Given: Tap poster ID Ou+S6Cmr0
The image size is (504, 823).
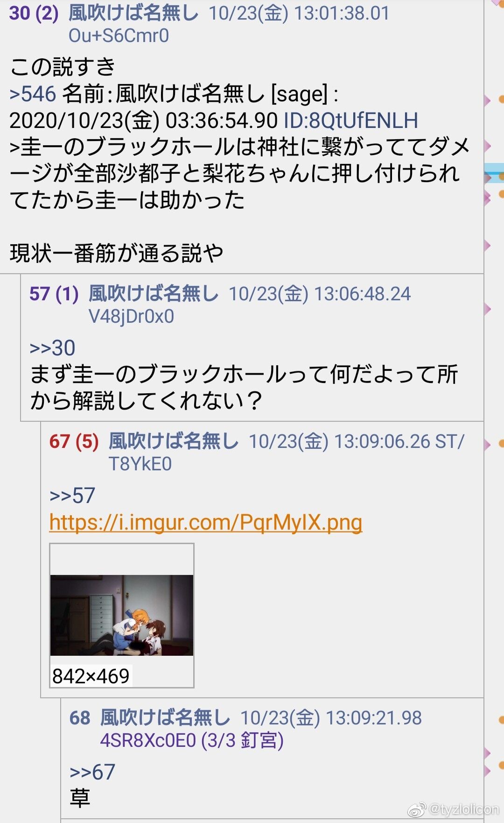Looking at the screenshot, I should coord(119,36).
